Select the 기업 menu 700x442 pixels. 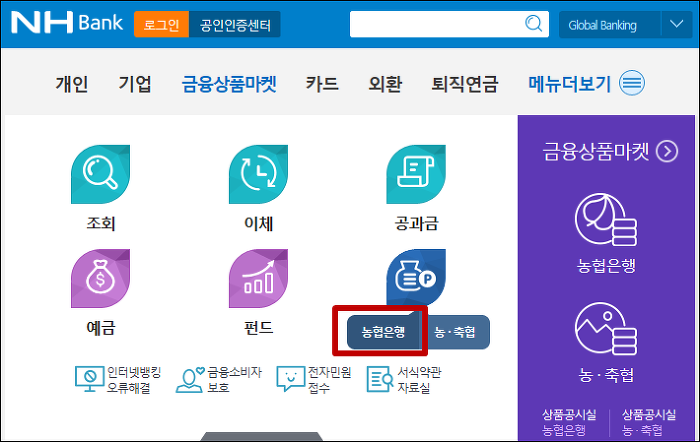(x=135, y=84)
